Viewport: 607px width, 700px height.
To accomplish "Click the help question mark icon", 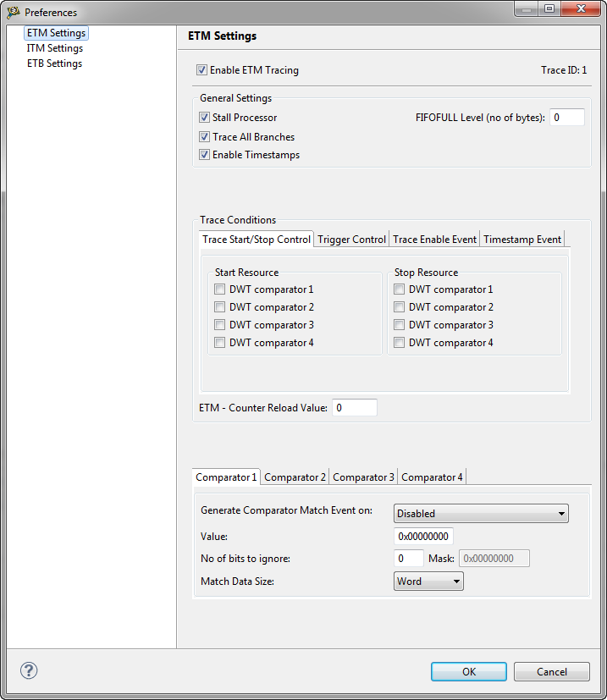I will coord(29,670).
